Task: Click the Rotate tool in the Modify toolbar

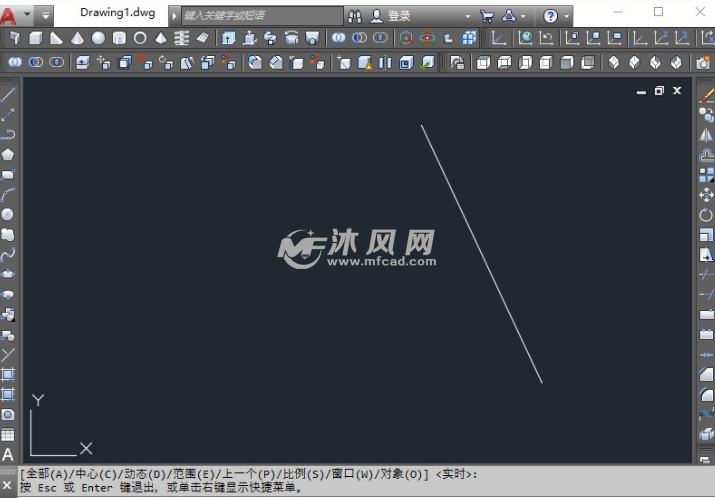Action: 706,215
